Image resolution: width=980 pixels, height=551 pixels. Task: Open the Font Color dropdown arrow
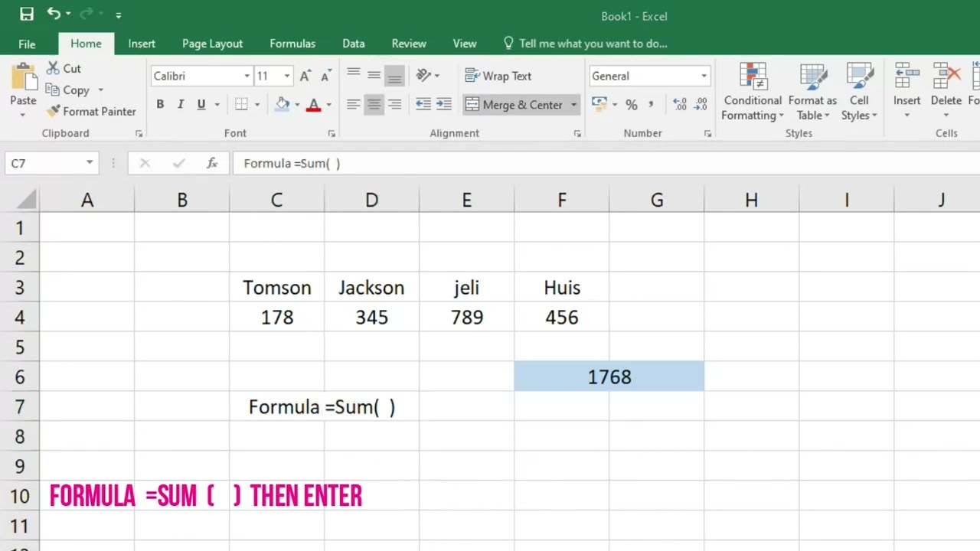[328, 105]
